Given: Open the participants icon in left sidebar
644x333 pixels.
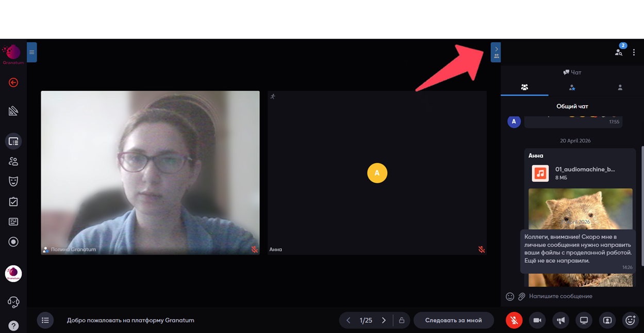Looking at the screenshot, I should point(13,162).
